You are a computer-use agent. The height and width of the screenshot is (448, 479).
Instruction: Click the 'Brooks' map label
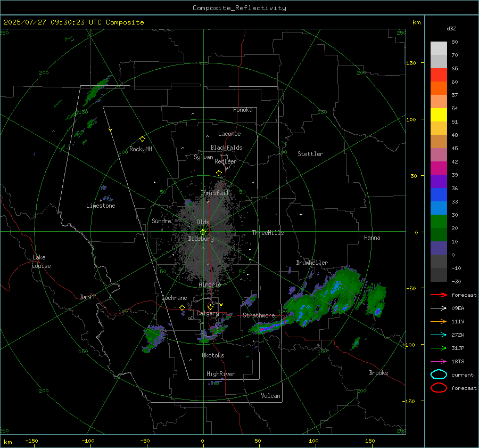(x=378, y=373)
